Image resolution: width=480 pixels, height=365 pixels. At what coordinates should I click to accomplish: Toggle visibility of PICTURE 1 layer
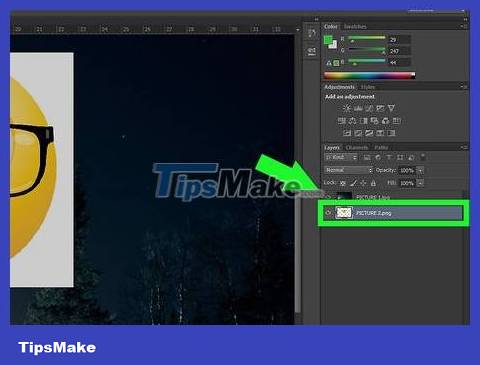point(328,197)
